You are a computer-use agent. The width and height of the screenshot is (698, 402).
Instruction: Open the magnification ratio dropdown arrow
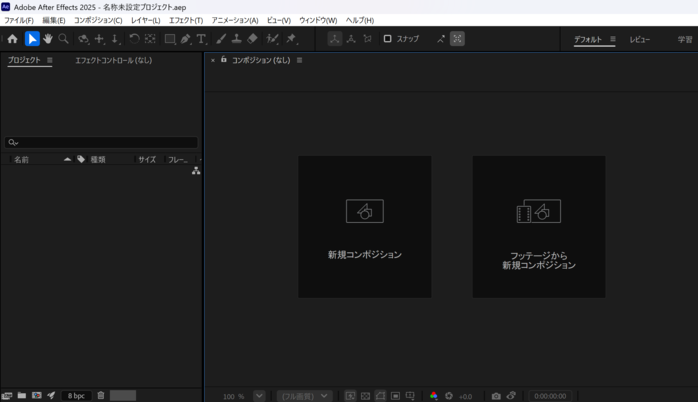tap(259, 396)
